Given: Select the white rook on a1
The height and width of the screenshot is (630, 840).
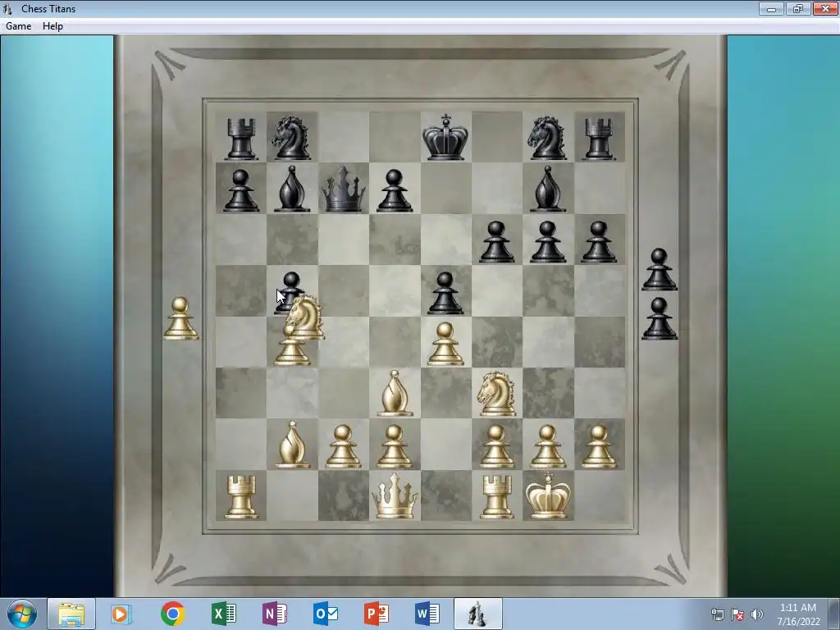Looking at the screenshot, I should pos(241,498).
